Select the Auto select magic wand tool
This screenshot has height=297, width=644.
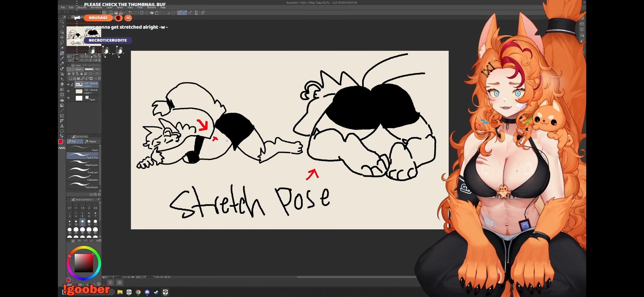pos(62,48)
